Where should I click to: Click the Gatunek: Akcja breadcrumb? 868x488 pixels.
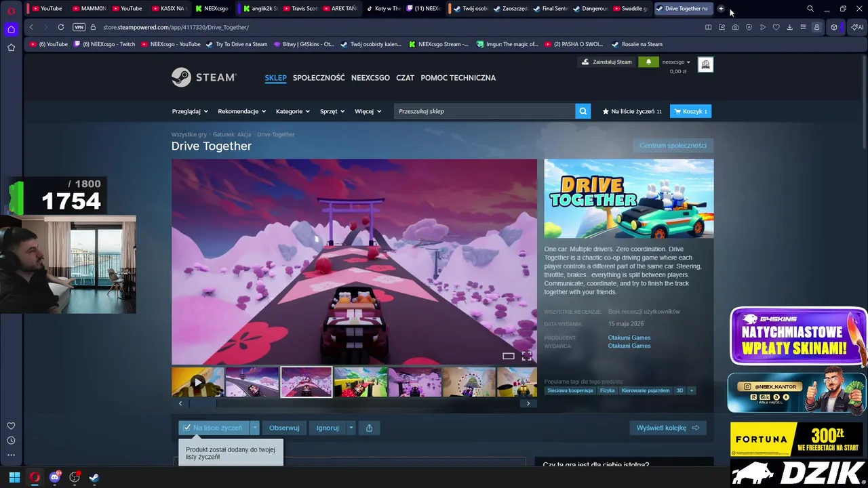click(x=232, y=134)
